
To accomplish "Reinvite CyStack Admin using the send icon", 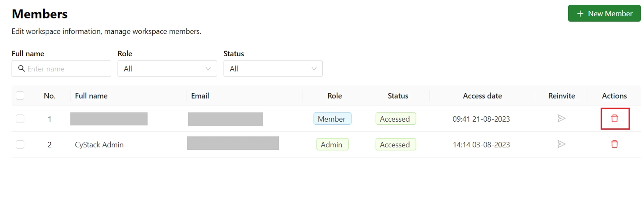I will point(561,144).
